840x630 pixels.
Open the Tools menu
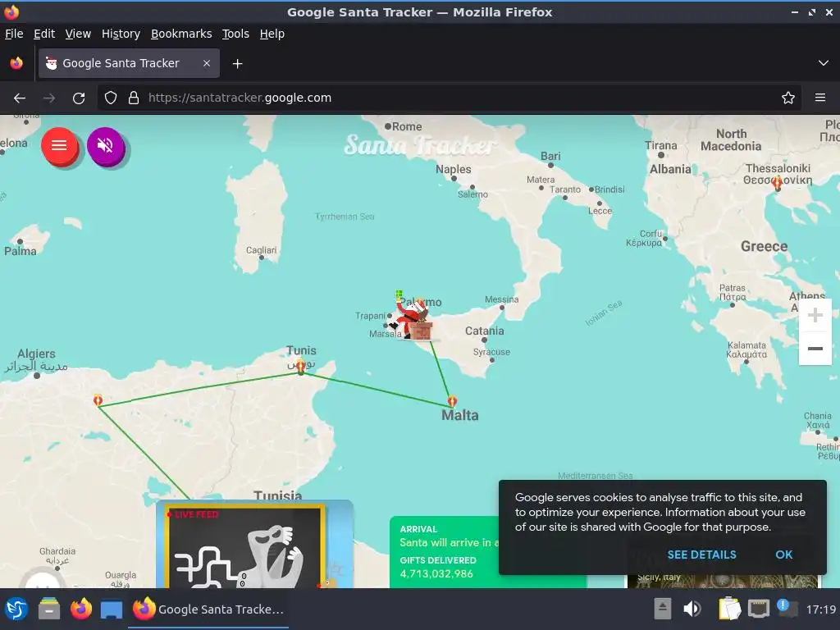pyautogui.click(x=235, y=34)
